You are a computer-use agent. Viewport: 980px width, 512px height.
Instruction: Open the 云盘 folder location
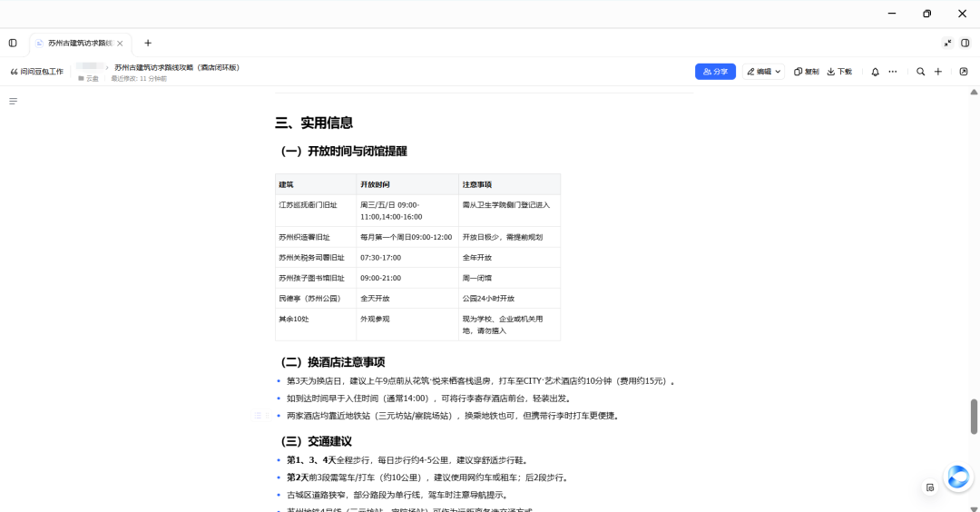tap(89, 79)
